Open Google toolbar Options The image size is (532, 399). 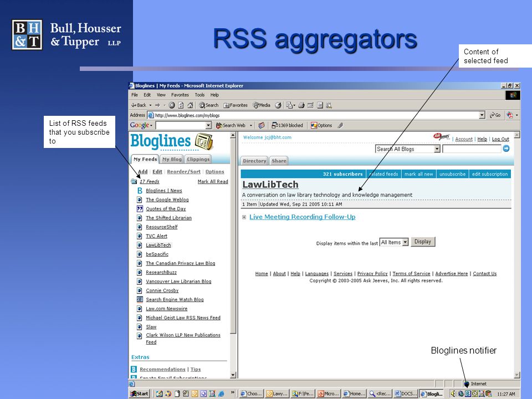tap(321, 125)
